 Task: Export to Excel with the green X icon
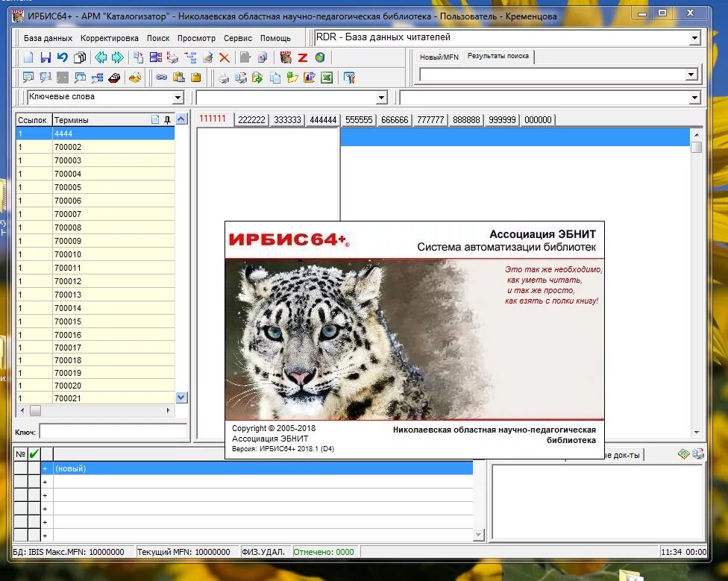[327, 78]
